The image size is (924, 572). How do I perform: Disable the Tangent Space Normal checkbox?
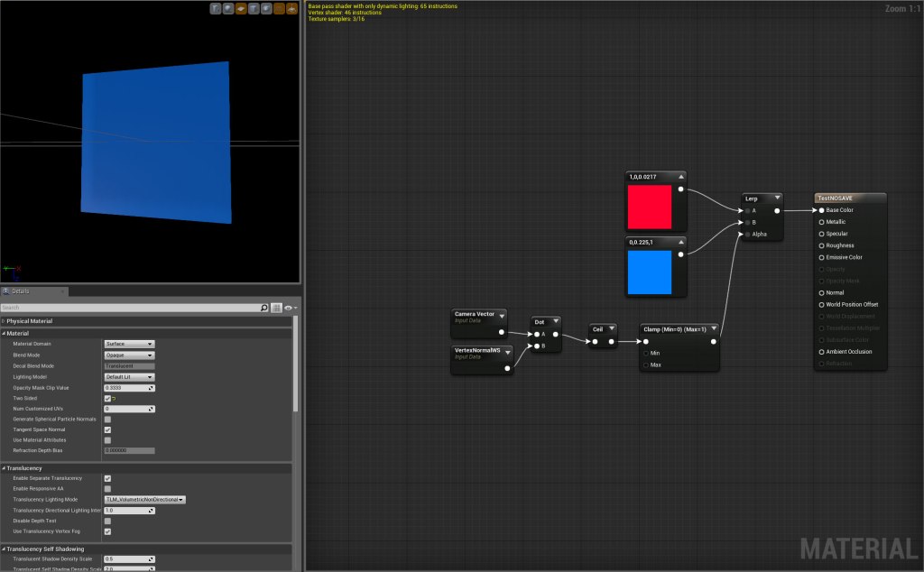(x=107, y=429)
